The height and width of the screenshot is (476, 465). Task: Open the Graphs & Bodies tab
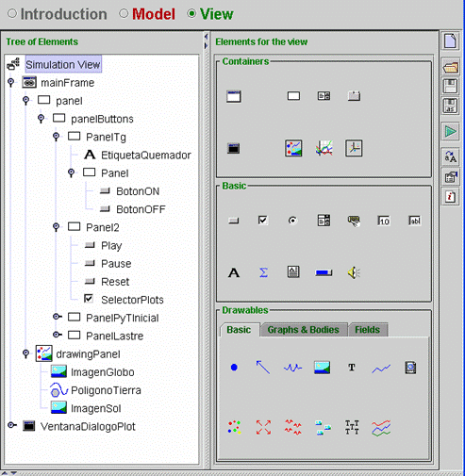303,330
